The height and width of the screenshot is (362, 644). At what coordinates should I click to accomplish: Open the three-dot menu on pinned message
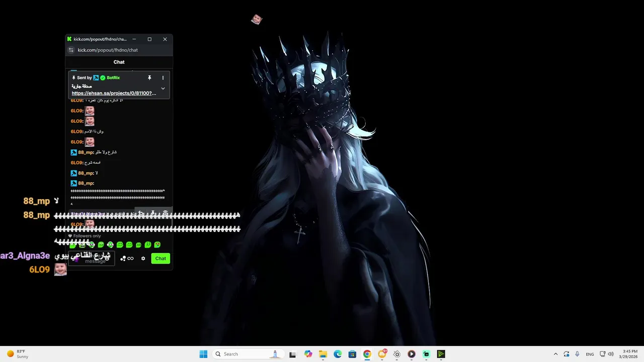(x=163, y=78)
